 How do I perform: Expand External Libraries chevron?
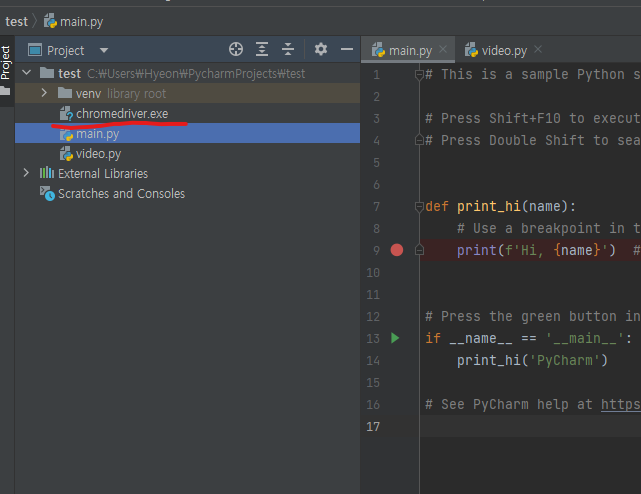click(x=26, y=173)
